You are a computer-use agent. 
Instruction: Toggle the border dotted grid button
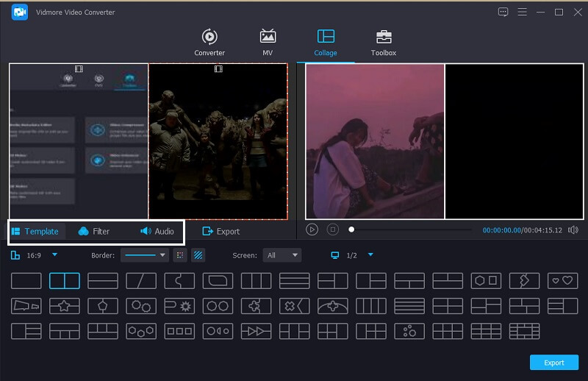coord(179,255)
